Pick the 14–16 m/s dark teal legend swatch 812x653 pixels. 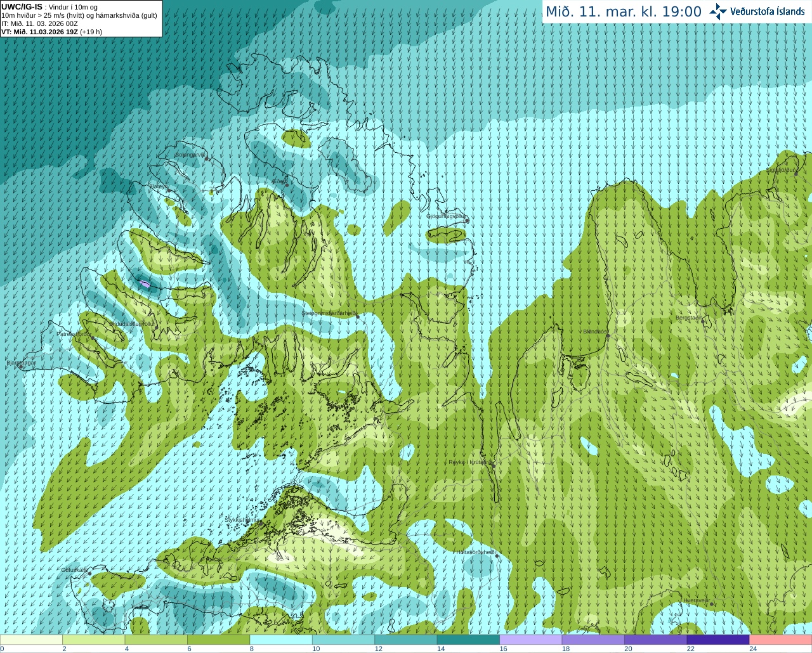[468, 640]
